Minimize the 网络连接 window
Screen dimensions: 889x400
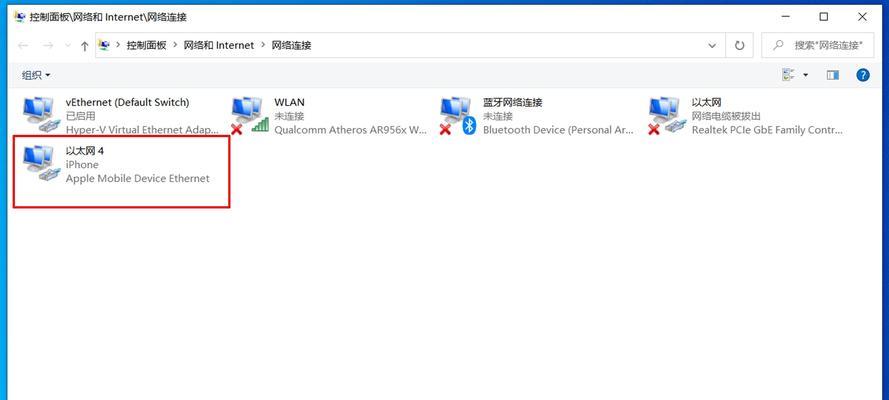pos(785,17)
